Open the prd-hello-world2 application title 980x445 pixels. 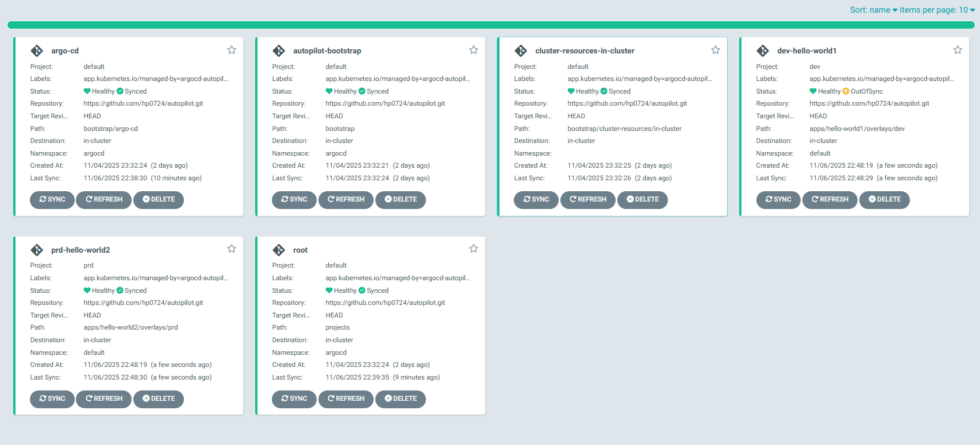pos(80,250)
